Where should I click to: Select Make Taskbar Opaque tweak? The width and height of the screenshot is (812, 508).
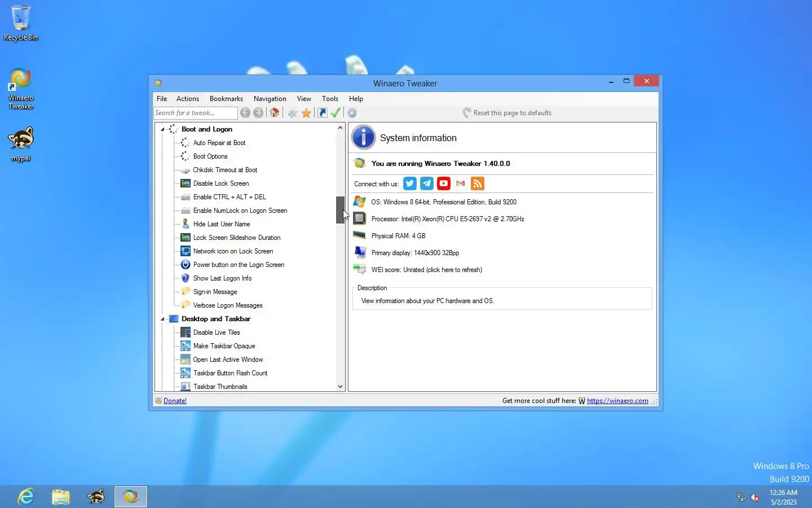click(x=224, y=346)
